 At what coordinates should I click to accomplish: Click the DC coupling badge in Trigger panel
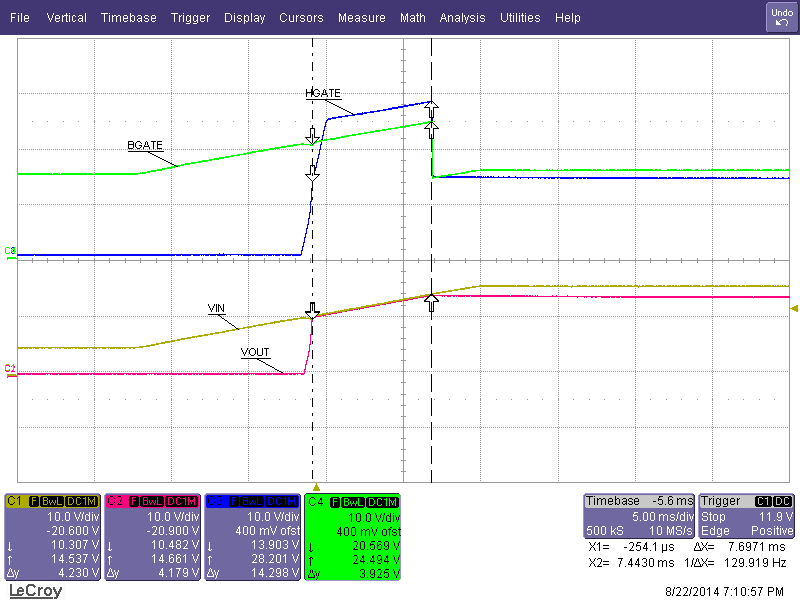point(784,500)
